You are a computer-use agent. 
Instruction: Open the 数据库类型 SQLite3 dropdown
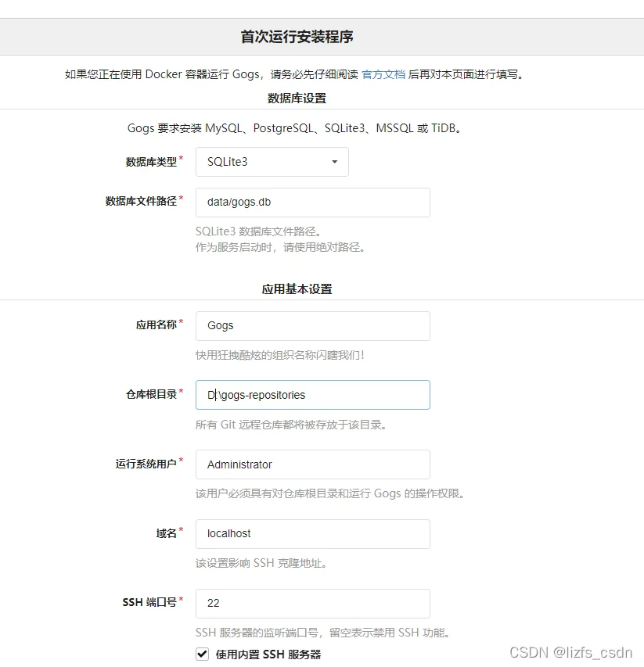click(272, 162)
